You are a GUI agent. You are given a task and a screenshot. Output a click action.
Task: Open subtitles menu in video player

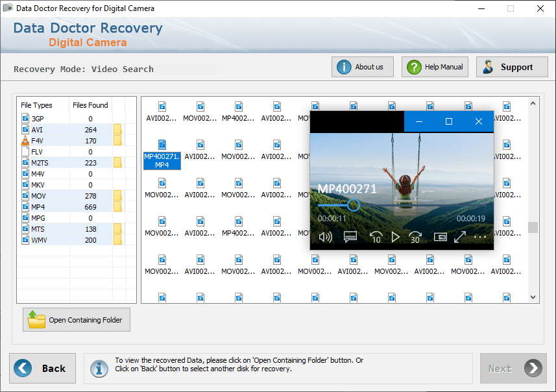point(350,237)
